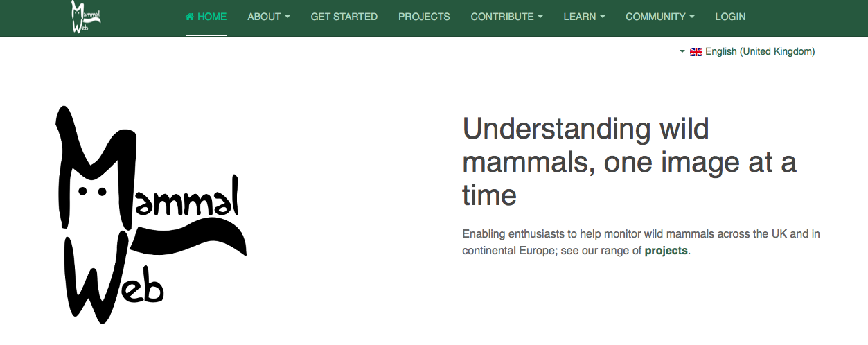Expand the LEARN dropdown menu
The height and width of the screenshot is (345, 868).
(x=585, y=17)
